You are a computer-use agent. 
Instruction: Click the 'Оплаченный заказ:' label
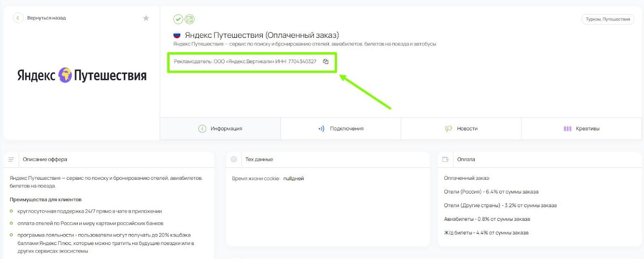click(467, 178)
